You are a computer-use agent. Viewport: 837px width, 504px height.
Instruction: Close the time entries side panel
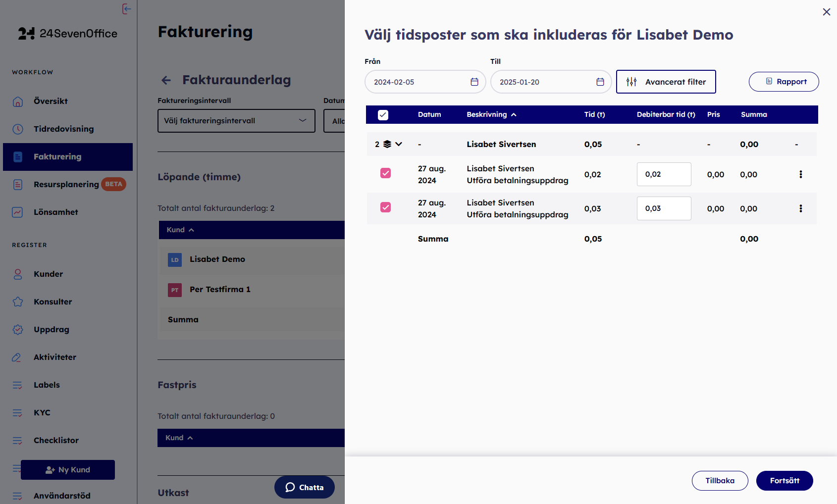coord(826,12)
